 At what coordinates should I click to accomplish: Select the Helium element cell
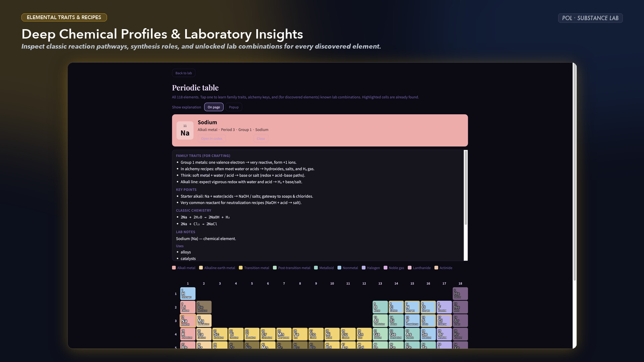[460, 294]
